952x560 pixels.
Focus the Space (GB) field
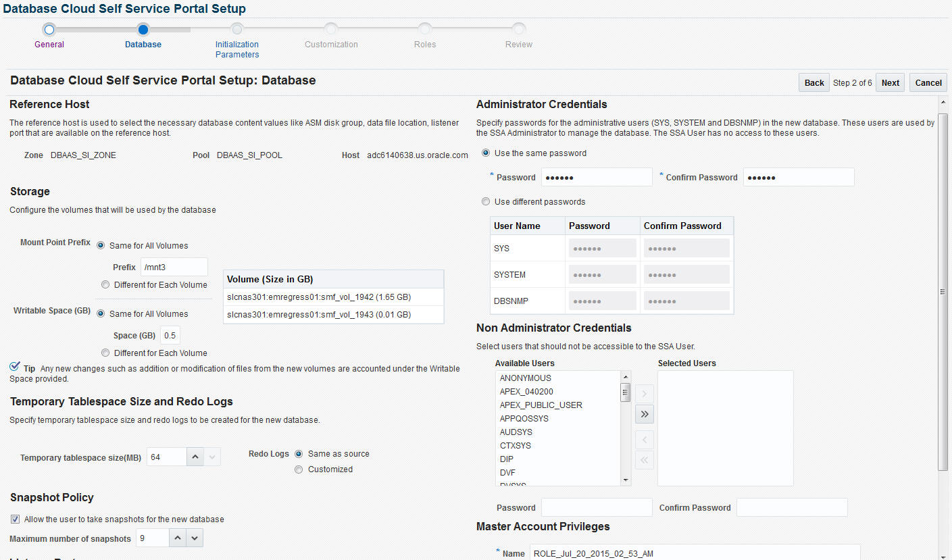tap(170, 336)
